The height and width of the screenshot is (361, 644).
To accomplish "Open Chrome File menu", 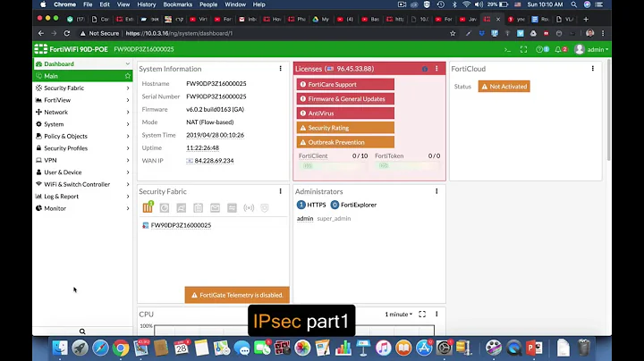I will tap(88, 4).
